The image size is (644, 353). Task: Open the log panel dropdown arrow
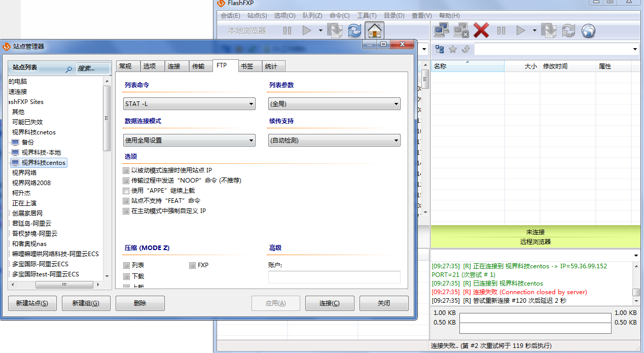click(x=636, y=255)
